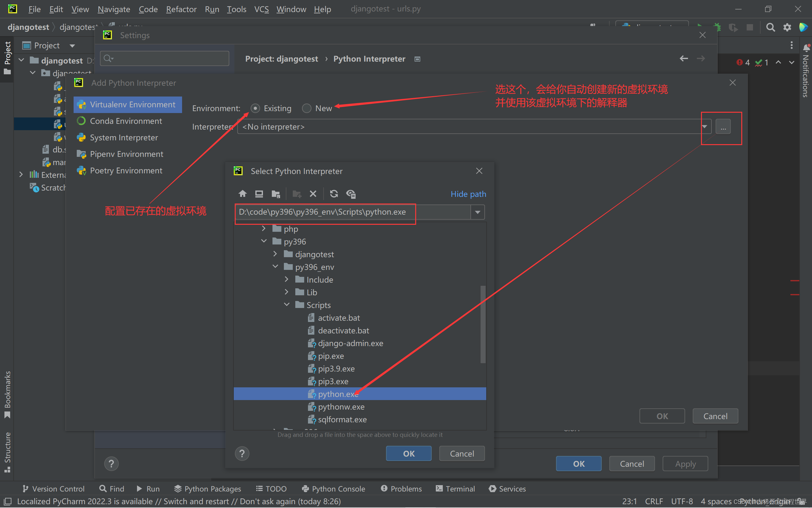The width and height of the screenshot is (812, 508).
Task: Open the Python Packages tool window
Action: click(x=207, y=489)
